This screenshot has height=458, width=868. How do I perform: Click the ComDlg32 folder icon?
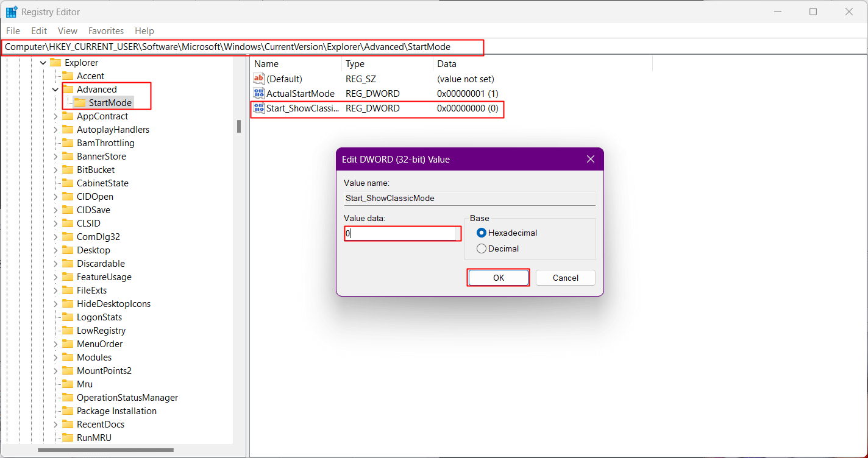tap(68, 237)
